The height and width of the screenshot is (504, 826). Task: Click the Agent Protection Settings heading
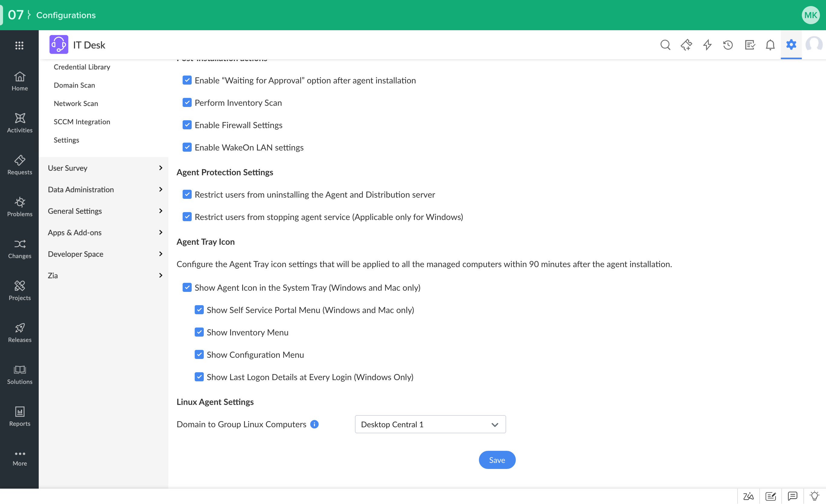tap(225, 172)
